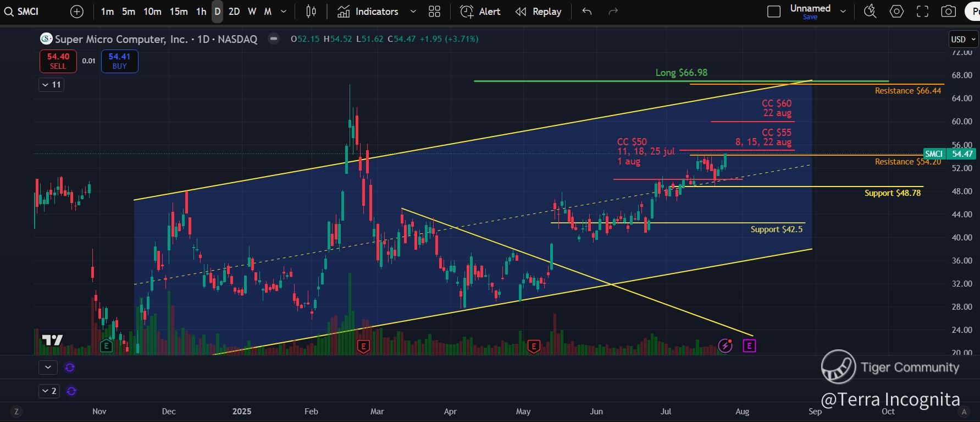The image size is (980, 422).
Task: Switch to the 2D interval
Action: (x=234, y=12)
